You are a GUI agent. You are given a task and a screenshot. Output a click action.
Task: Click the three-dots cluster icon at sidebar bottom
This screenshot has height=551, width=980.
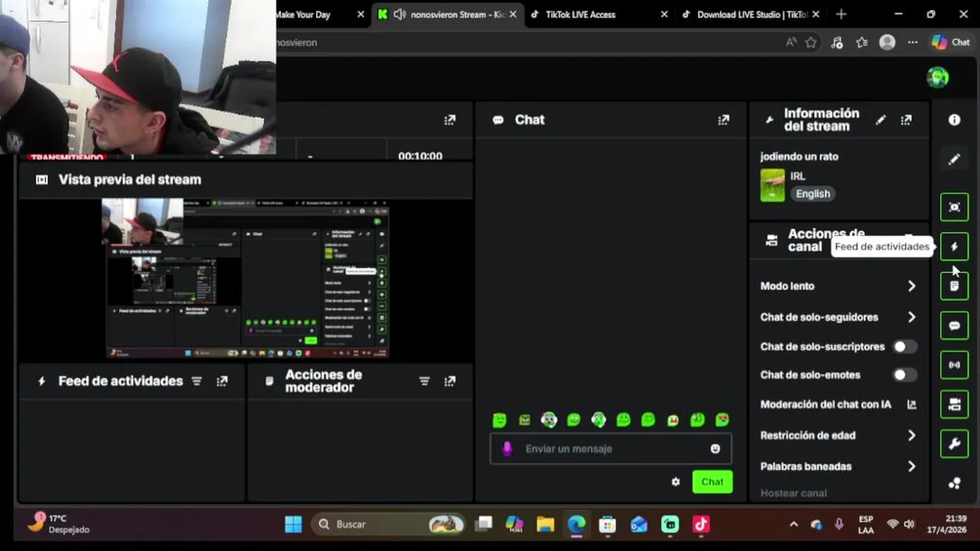954,483
